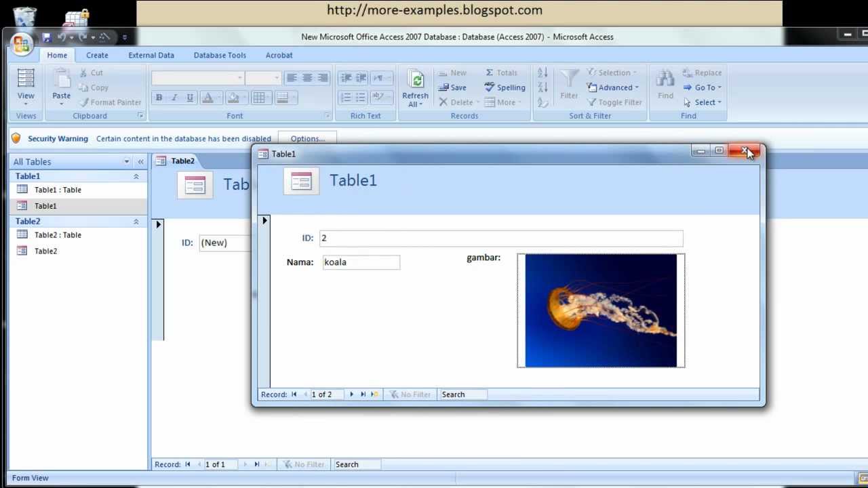Click New record command
The image size is (868, 488).
pos(452,73)
